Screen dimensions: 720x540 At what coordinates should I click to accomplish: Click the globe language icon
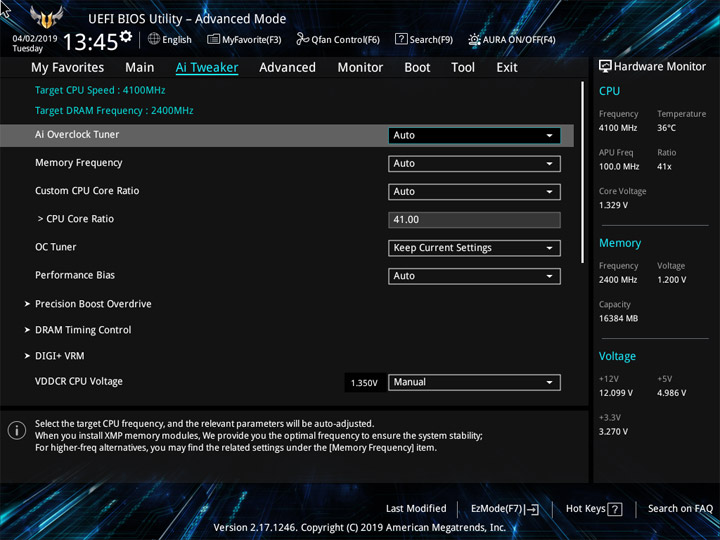pos(154,39)
